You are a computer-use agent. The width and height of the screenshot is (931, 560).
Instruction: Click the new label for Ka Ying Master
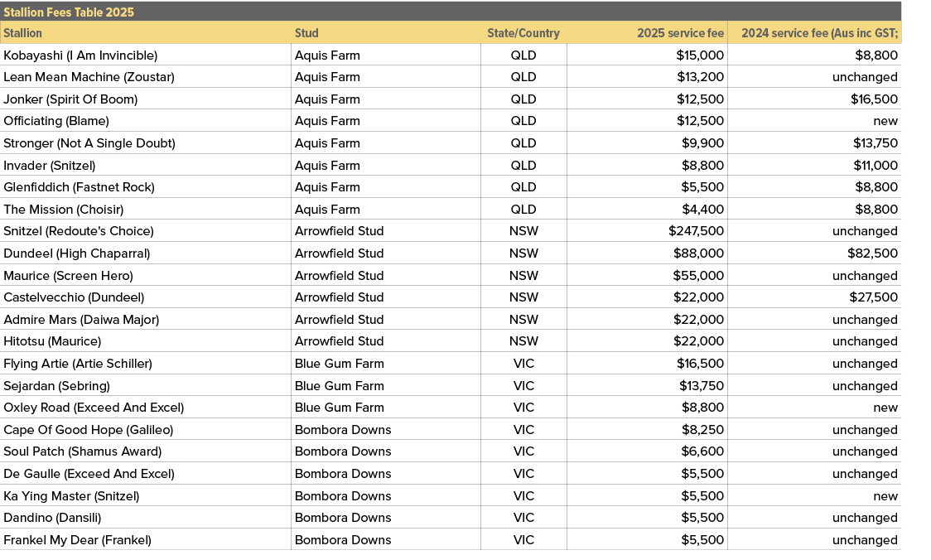885,495
